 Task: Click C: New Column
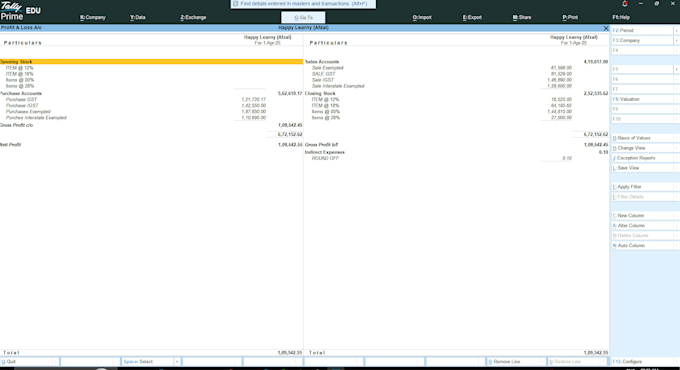pyautogui.click(x=642, y=216)
